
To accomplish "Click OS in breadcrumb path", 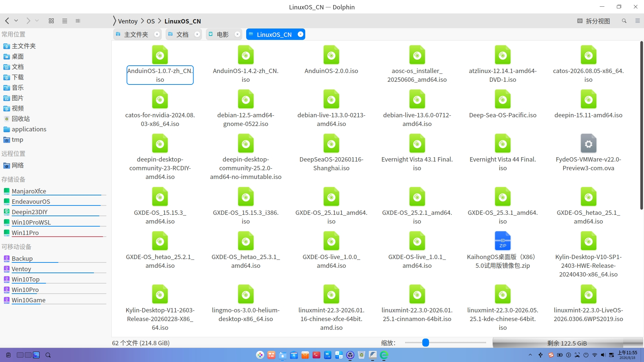I will (151, 21).
